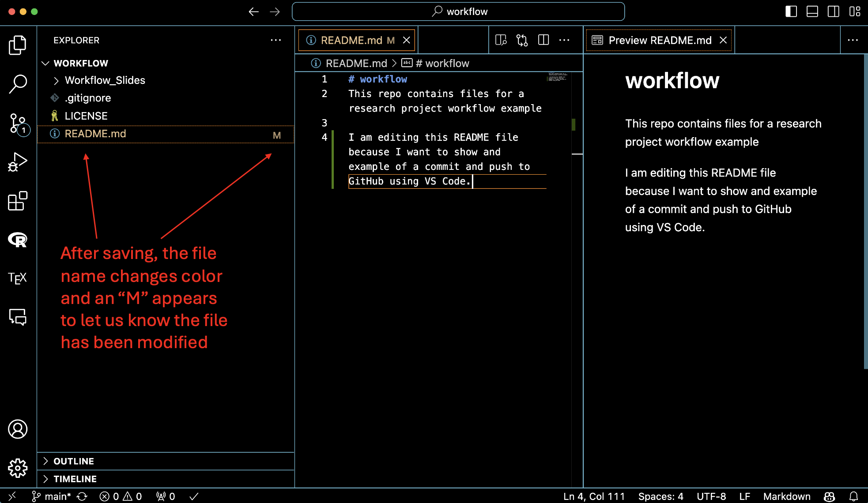Open errors and warnings problems indicator

[121, 496]
